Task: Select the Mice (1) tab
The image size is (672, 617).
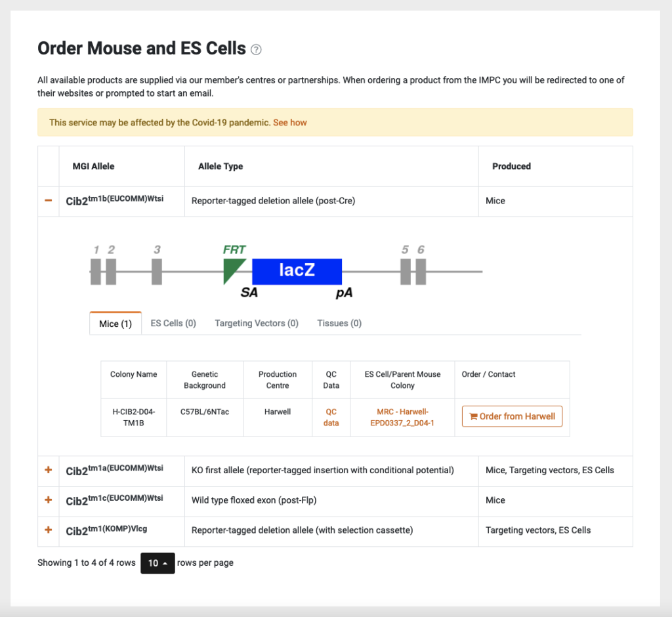Action: 115,323
